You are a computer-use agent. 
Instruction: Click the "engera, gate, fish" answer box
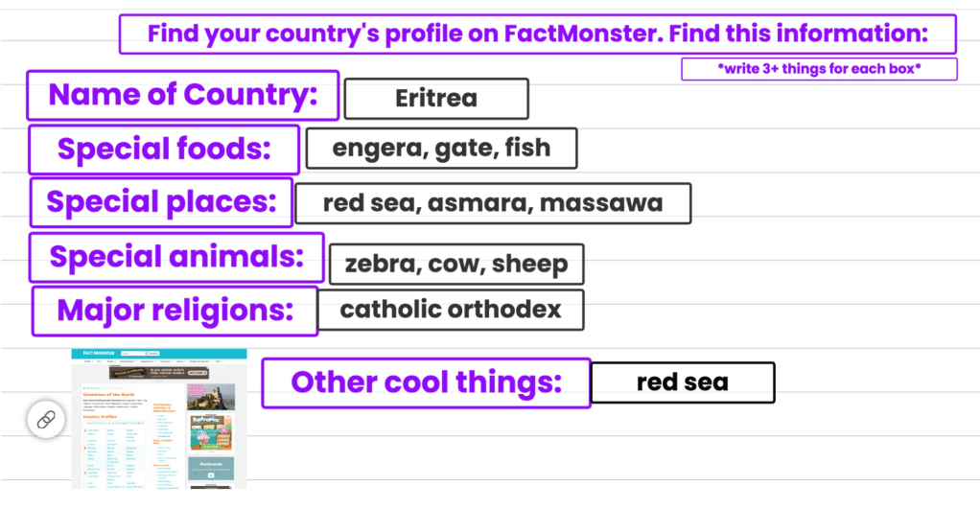coord(441,148)
